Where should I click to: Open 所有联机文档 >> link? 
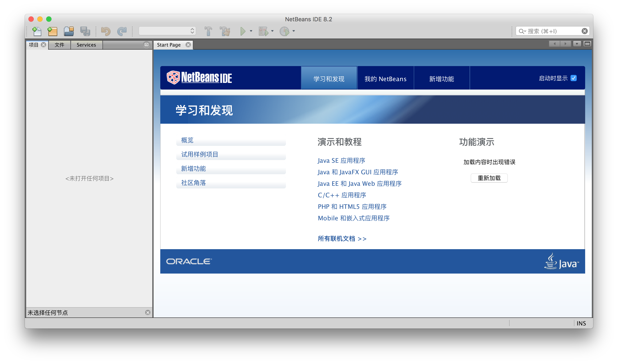click(342, 239)
